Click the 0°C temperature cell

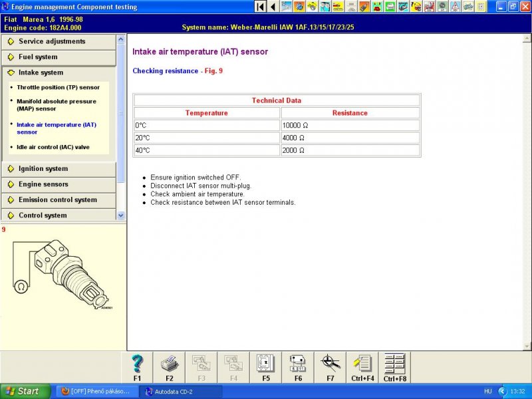pos(207,125)
